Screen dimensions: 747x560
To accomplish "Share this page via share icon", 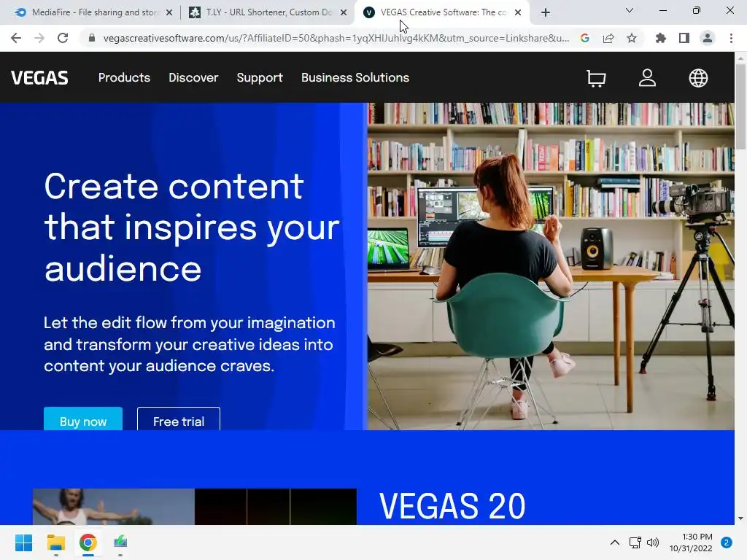I will [x=608, y=38].
